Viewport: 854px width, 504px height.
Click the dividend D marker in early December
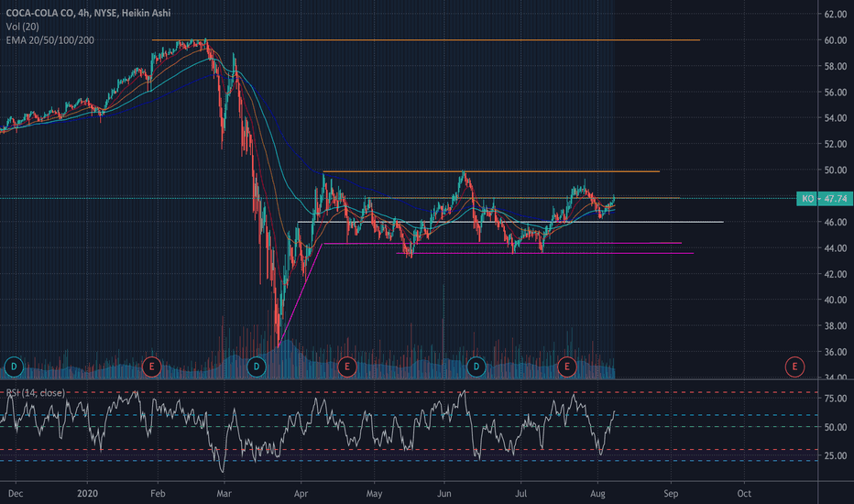coord(14,367)
